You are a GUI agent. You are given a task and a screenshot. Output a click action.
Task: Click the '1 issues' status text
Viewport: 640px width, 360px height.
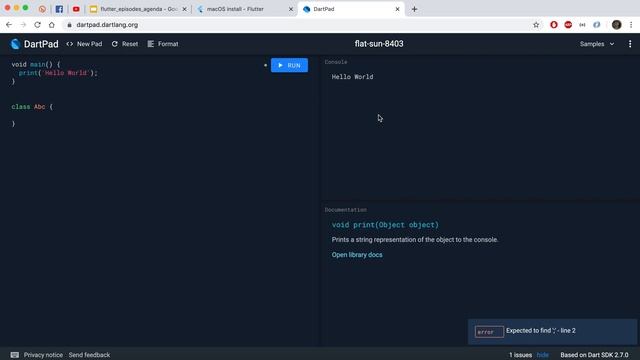point(520,355)
